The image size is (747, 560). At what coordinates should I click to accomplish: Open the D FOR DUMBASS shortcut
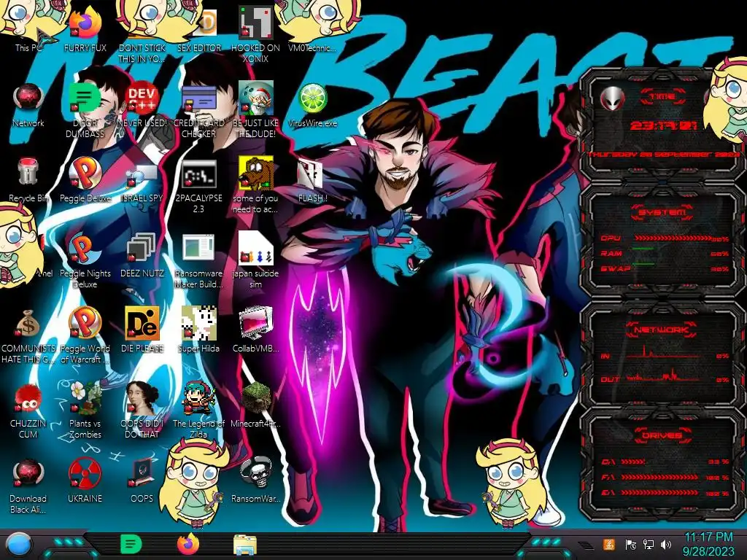click(85, 109)
